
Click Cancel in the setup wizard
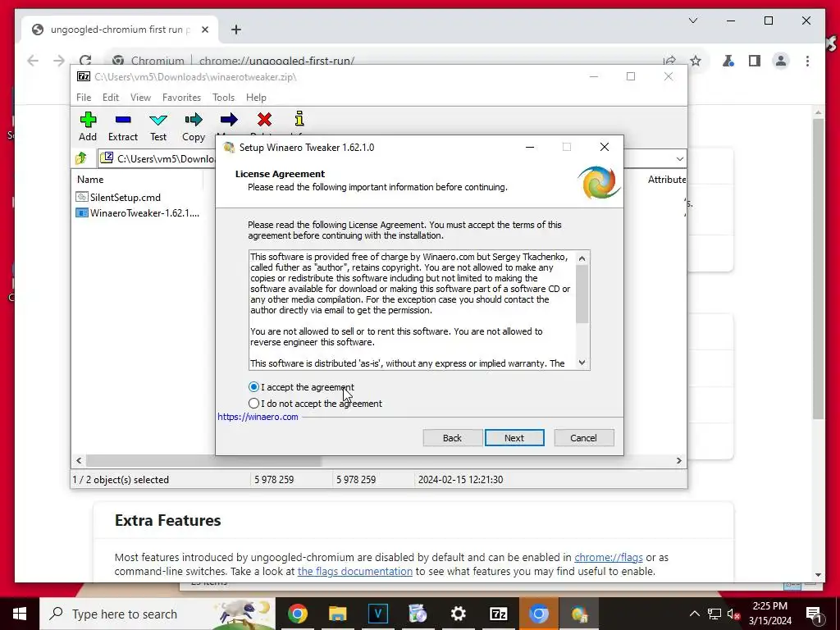(583, 438)
